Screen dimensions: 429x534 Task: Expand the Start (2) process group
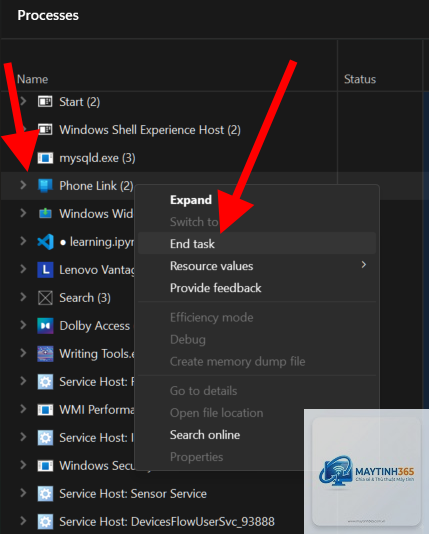[23, 101]
